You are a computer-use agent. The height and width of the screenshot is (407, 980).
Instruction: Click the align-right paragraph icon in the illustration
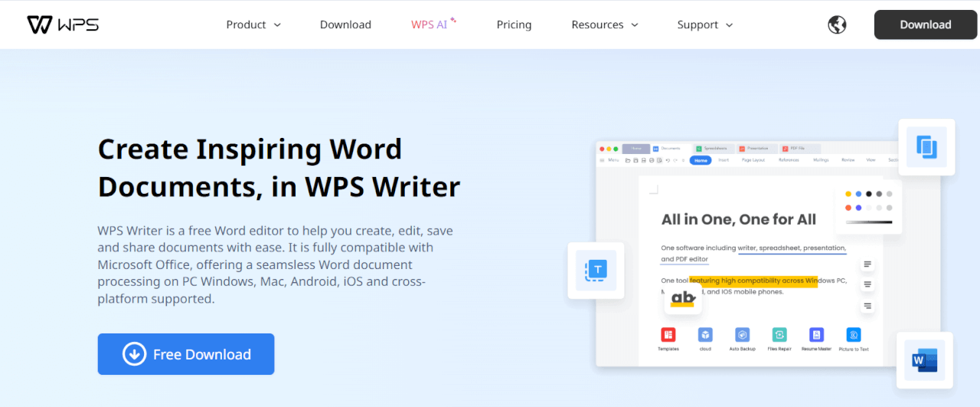[x=867, y=306]
